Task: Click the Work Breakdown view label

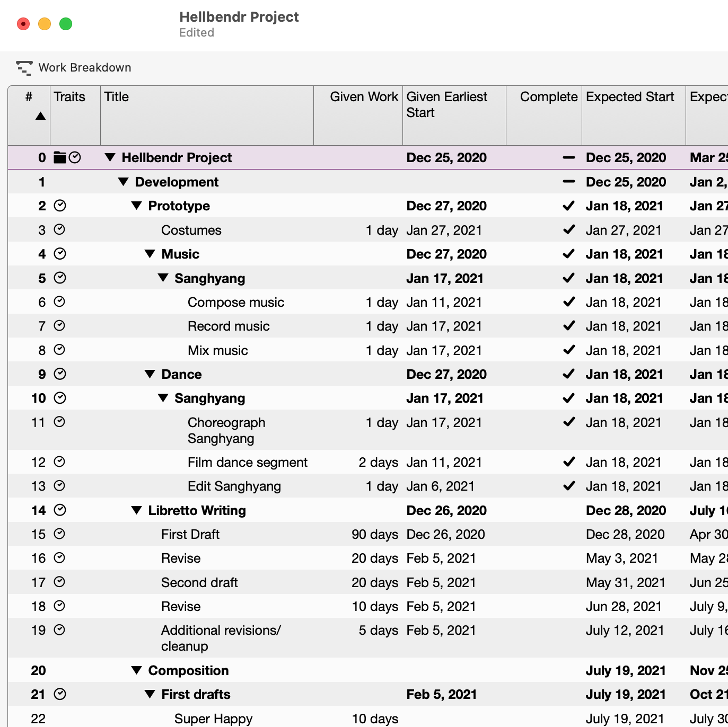Action: pos(85,68)
